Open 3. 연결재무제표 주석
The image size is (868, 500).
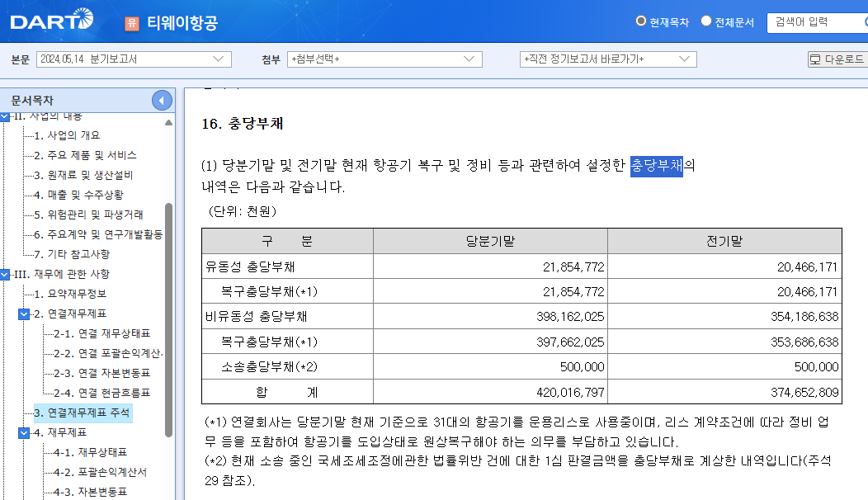(x=85, y=413)
